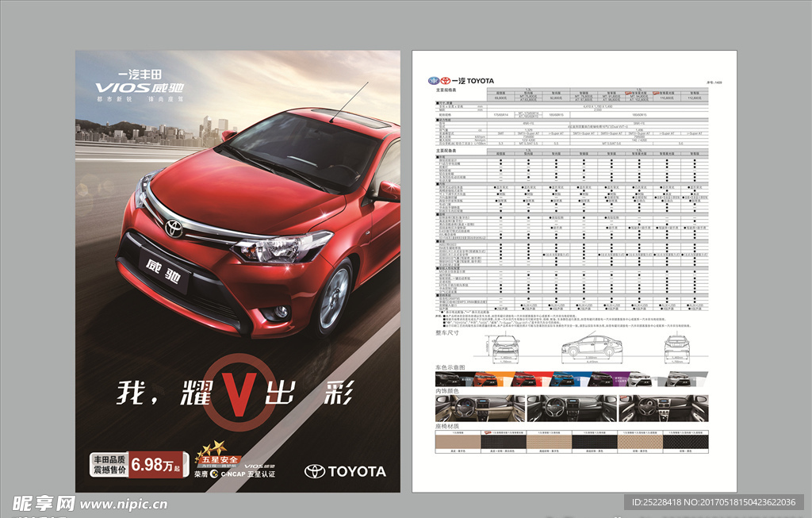
Task: Click the 6.98万起 price label
Action: point(156,465)
